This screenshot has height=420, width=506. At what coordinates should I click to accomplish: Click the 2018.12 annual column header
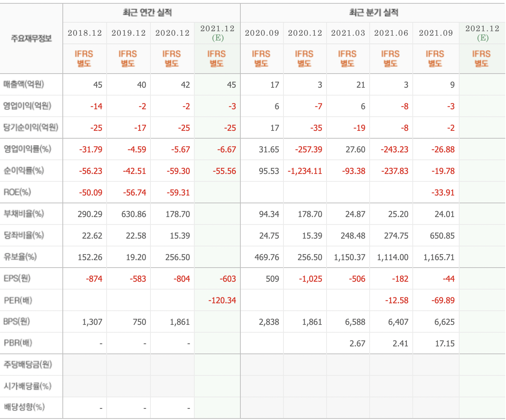85,33
